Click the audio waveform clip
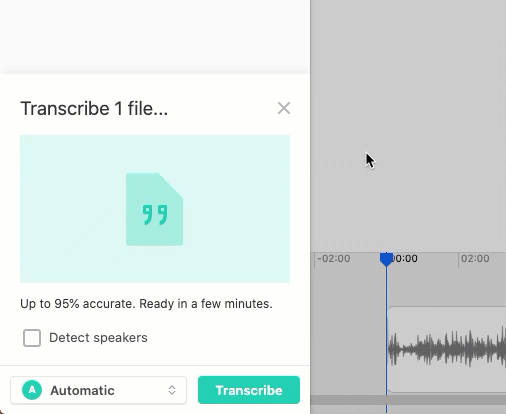This screenshot has height=414, width=506. click(447, 349)
